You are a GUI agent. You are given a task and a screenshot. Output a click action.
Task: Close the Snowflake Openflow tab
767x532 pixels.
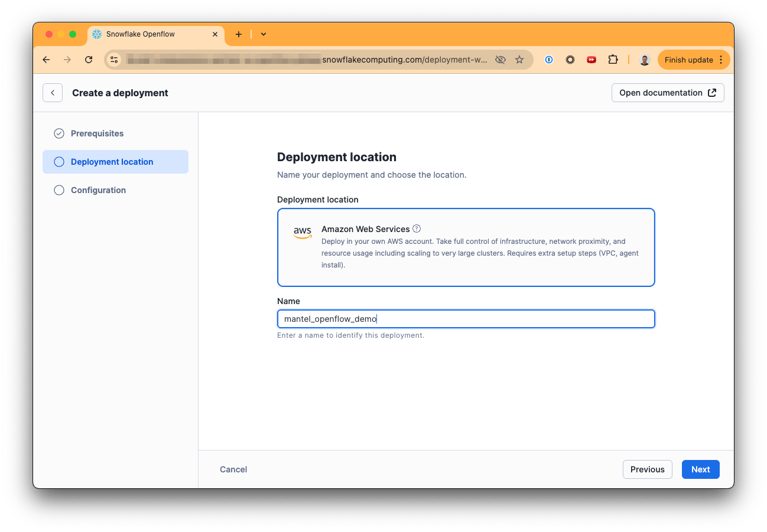215,34
